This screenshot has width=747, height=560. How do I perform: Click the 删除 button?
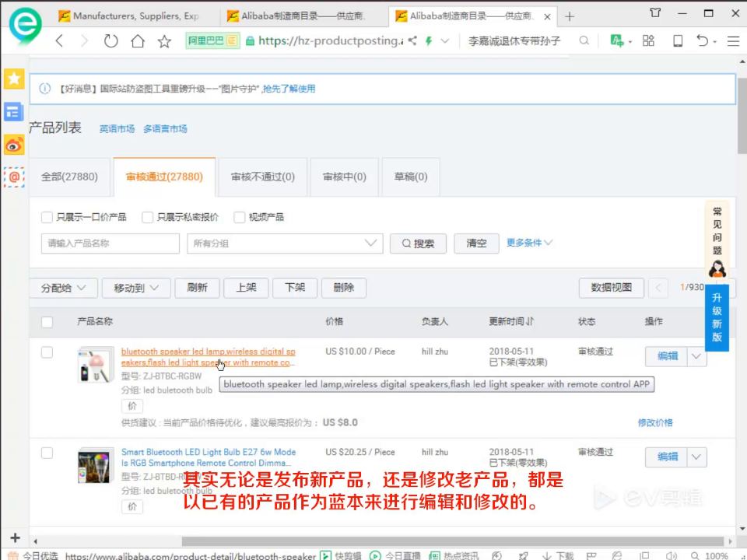click(x=344, y=288)
